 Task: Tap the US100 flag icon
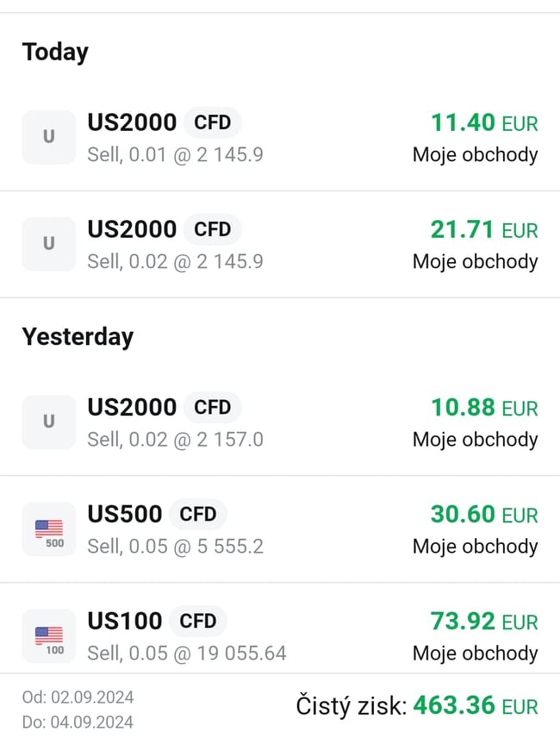(x=49, y=635)
